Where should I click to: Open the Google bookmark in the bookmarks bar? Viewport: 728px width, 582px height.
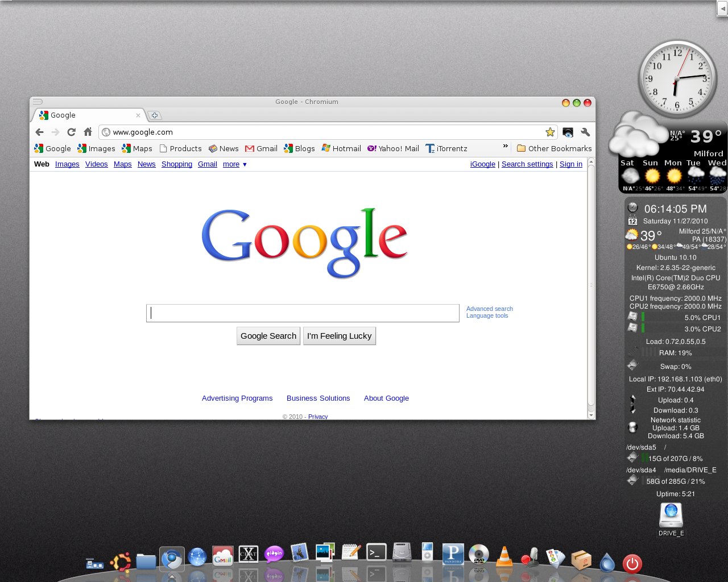pyautogui.click(x=52, y=148)
